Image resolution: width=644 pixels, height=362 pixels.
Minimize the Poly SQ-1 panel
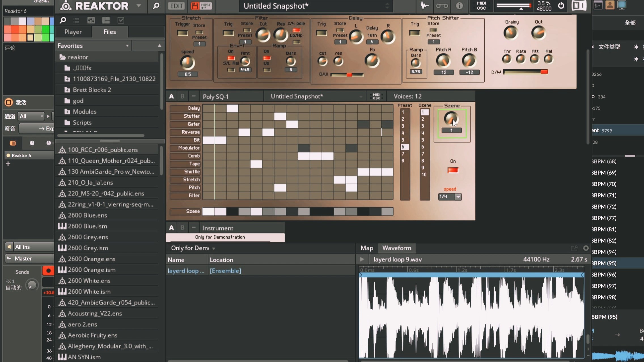[194, 96]
